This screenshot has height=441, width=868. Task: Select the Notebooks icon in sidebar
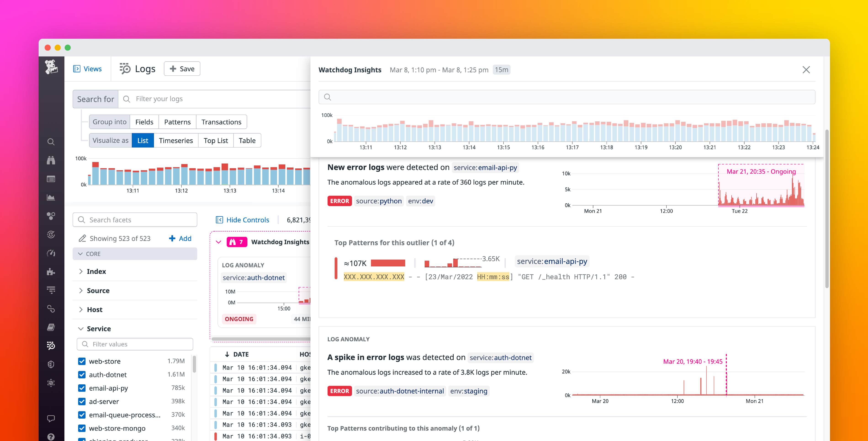pyautogui.click(x=51, y=327)
